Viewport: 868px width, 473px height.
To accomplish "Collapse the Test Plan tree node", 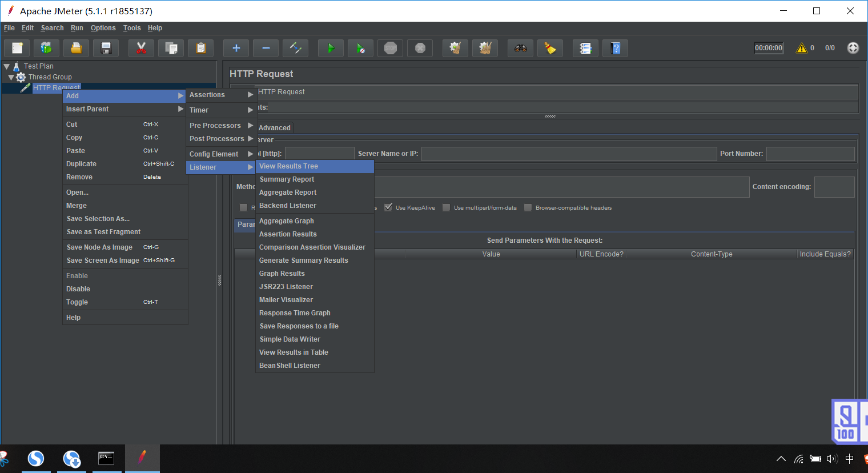I will (7, 66).
